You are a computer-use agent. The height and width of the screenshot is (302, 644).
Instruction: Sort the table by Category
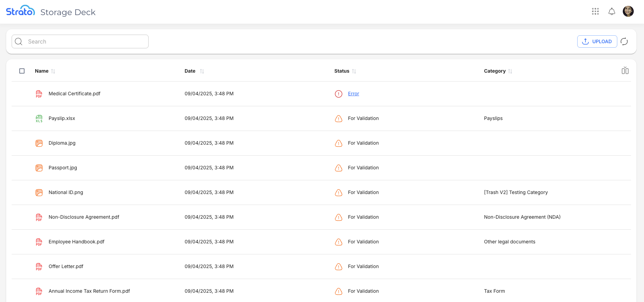(510, 71)
